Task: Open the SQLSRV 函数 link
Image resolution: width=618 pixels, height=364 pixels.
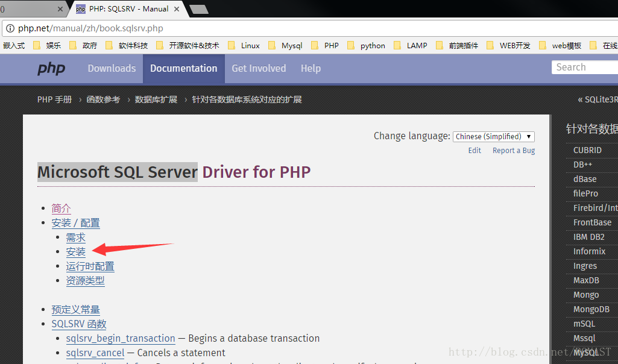Action: (79, 324)
